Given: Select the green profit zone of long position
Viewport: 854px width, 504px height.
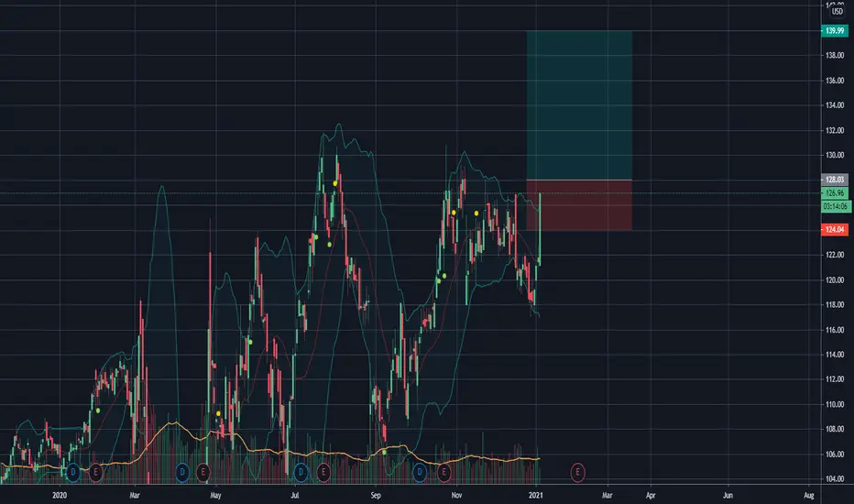Looking at the screenshot, I should click(579, 105).
